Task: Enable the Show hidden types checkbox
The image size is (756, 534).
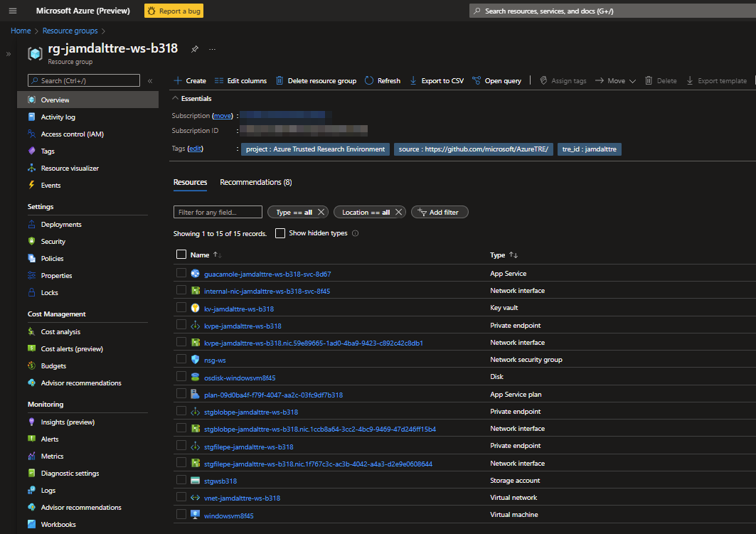Action: point(280,233)
